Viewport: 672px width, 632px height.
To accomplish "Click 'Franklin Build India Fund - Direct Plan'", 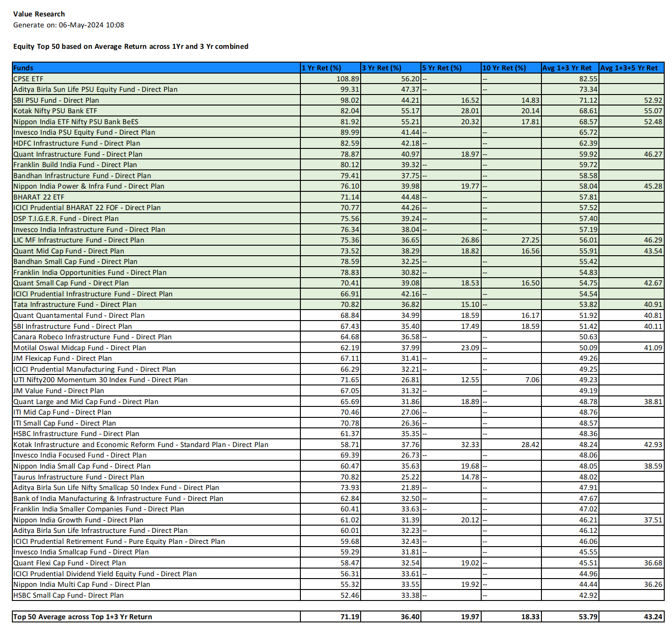I will (75, 165).
